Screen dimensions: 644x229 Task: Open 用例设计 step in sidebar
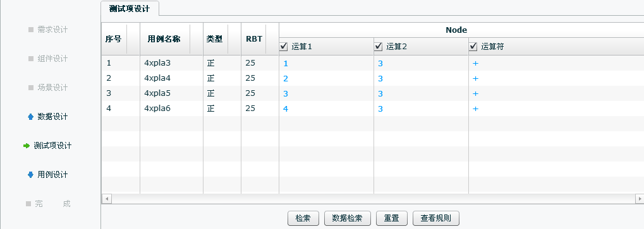point(52,175)
